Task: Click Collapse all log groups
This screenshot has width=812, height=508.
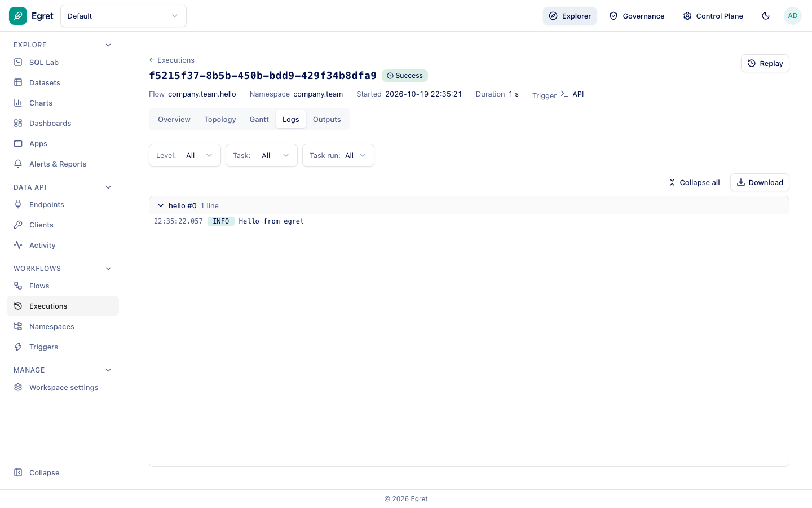Action: [x=694, y=182]
